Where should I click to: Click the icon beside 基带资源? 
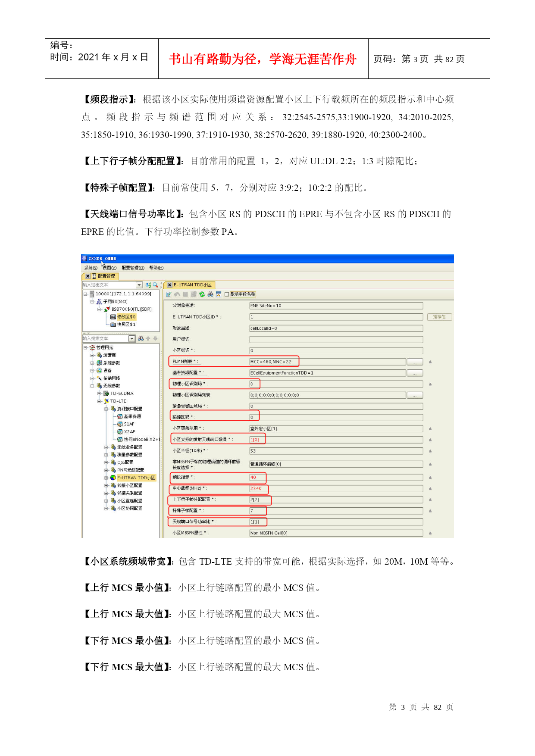coord(120,417)
